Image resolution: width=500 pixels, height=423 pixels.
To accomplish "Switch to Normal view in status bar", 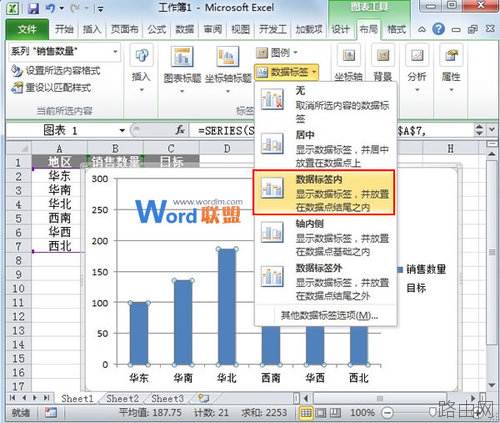I will (x=306, y=413).
